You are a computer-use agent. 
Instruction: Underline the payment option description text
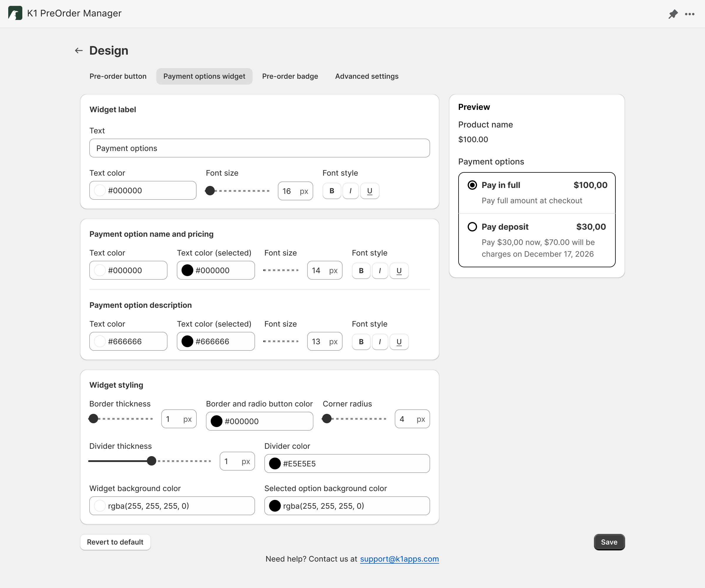(x=399, y=342)
